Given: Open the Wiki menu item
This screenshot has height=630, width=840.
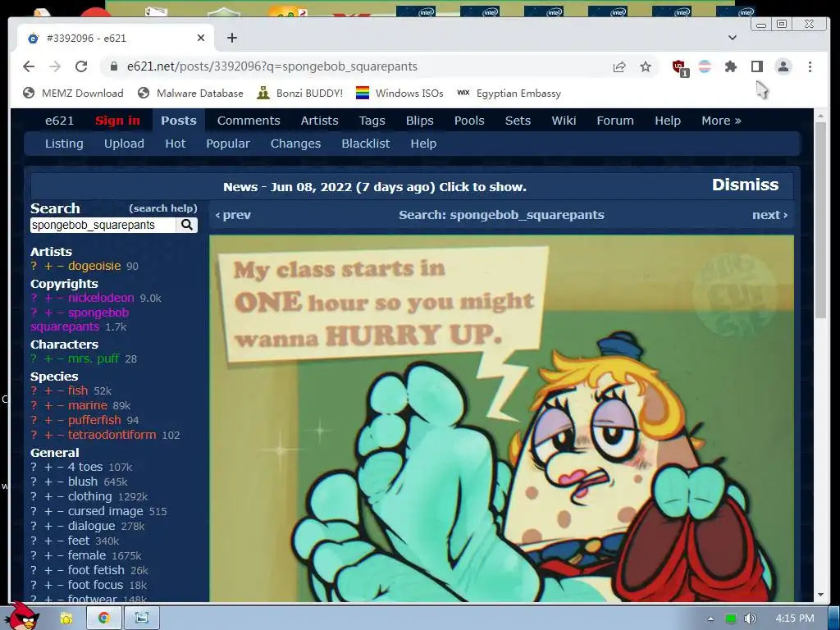Looking at the screenshot, I should tap(564, 121).
